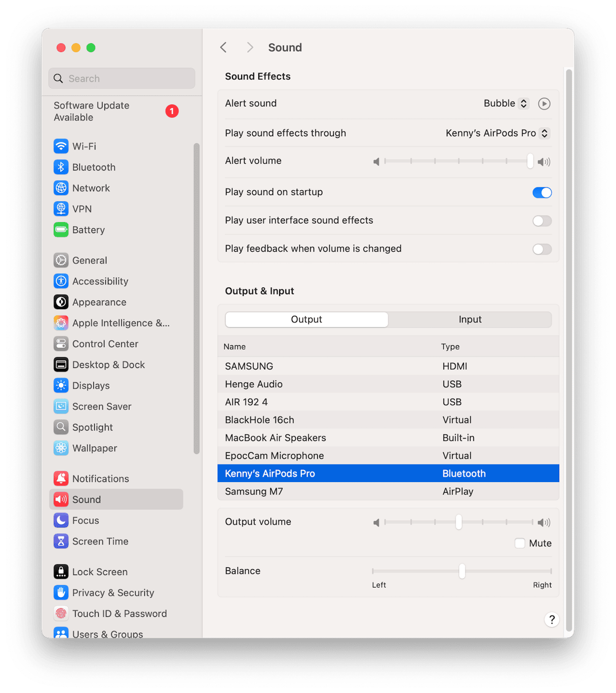
Task: Enable feedback when volume is changed
Action: pos(542,249)
